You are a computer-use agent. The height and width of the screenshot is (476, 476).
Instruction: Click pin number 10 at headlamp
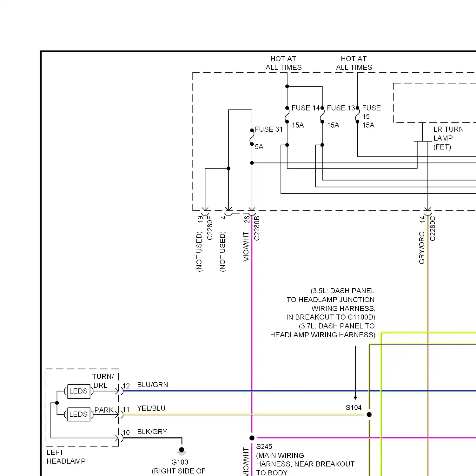pyautogui.click(x=126, y=433)
